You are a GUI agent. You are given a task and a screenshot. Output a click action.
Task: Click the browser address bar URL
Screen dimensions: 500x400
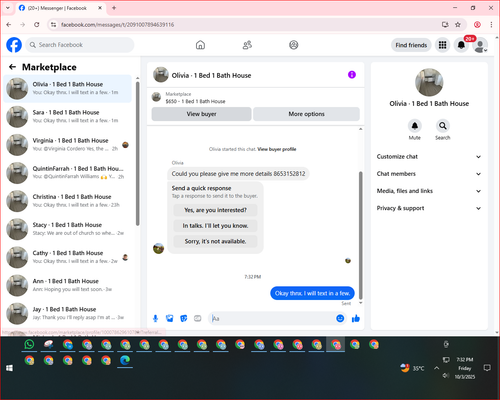coord(117,25)
